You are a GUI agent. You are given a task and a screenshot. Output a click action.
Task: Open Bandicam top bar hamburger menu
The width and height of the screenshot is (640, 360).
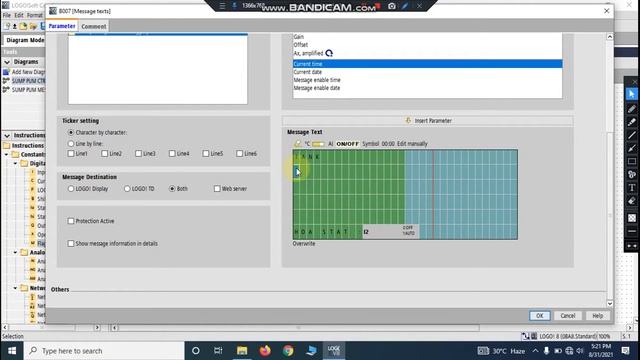click(222, 6)
